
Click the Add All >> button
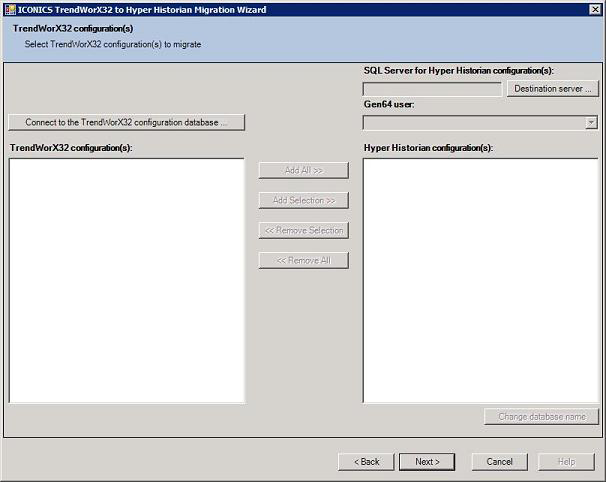point(304,170)
